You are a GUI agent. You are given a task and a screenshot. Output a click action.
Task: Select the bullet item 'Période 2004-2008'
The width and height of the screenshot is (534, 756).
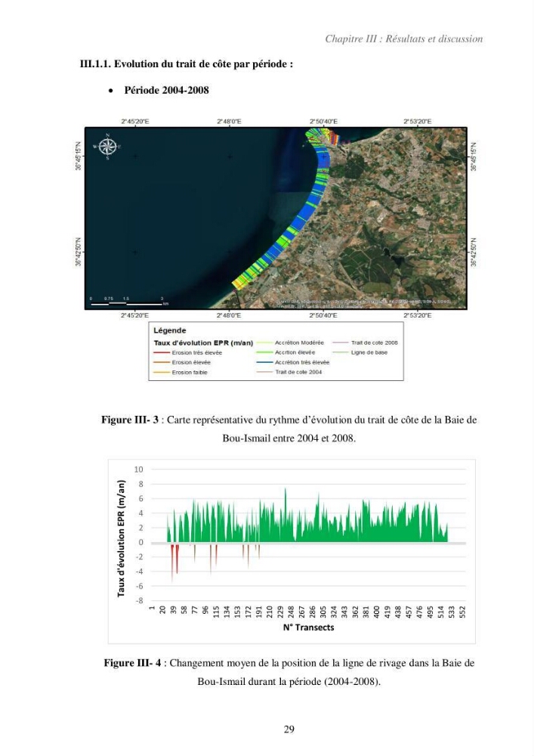coord(166,90)
